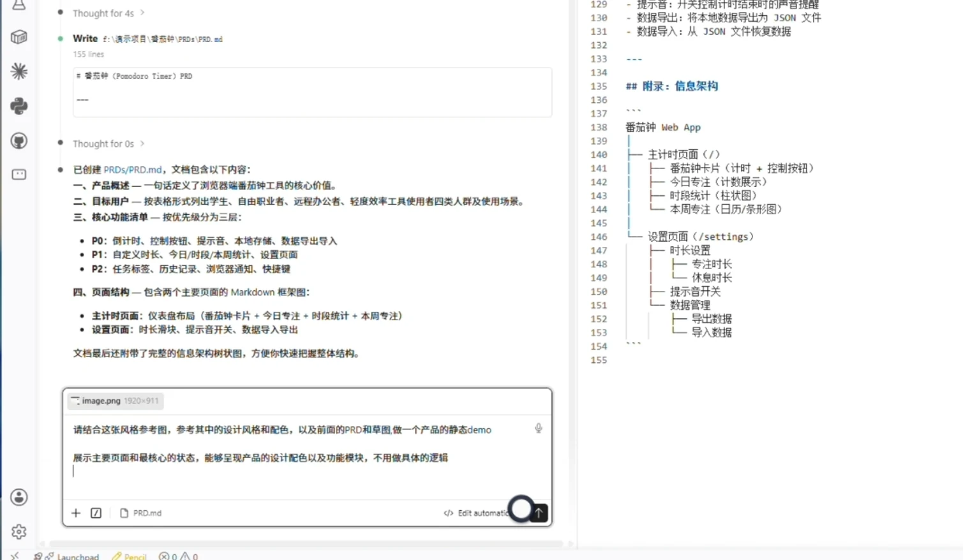The height and width of the screenshot is (560, 963).
Task: Click the Pencil status bar item
Action: [130, 556]
